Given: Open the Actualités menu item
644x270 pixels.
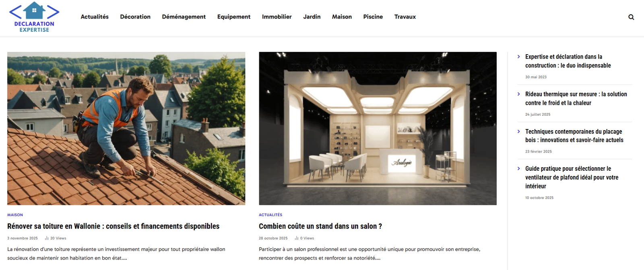Looking at the screenshot, I should pyautogui.click(x=95, y=17).
